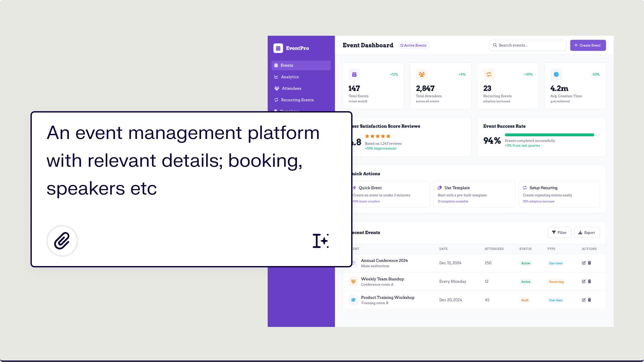Image resolution: width=644 pixels, height=362 pixels.
Task: Click the 12 Active Events badge
Action: (x=413, y=45)
